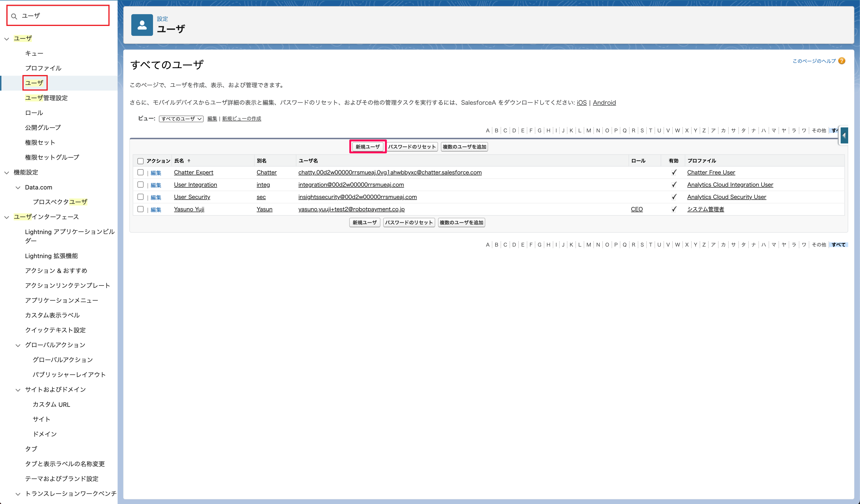Click the bottom 複数のユーザを追加 button
The height and width of the screenshot is (504, 860).
(461, 222)
